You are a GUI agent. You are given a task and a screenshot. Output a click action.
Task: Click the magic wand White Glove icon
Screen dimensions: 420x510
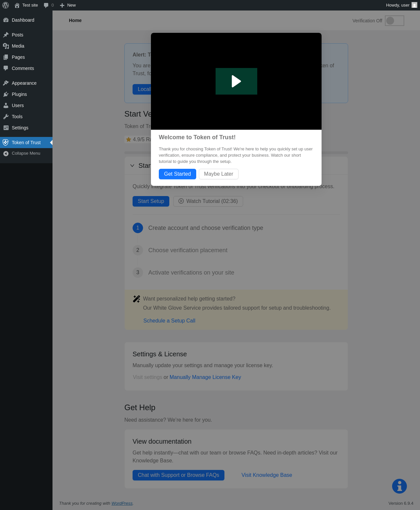136,299
